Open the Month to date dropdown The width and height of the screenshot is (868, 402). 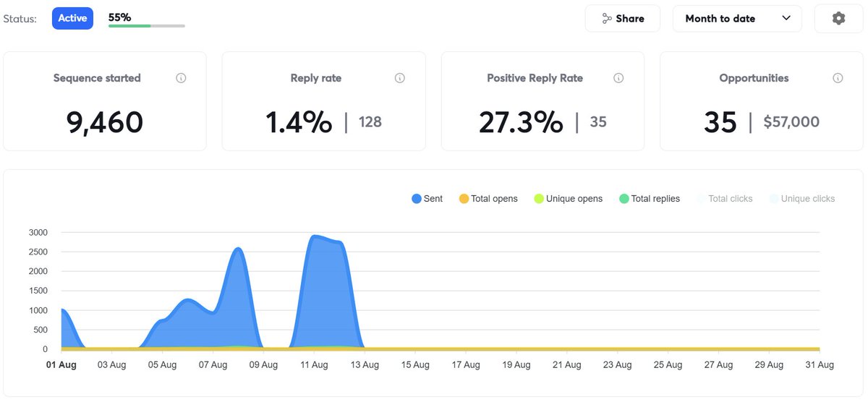pos(737,19)
